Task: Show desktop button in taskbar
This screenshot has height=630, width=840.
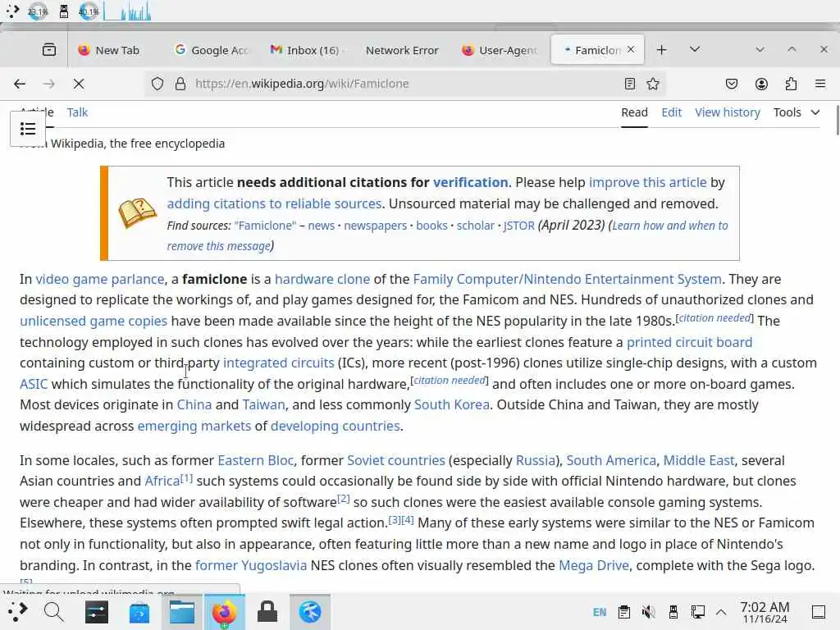Action: tap(819, 612)
